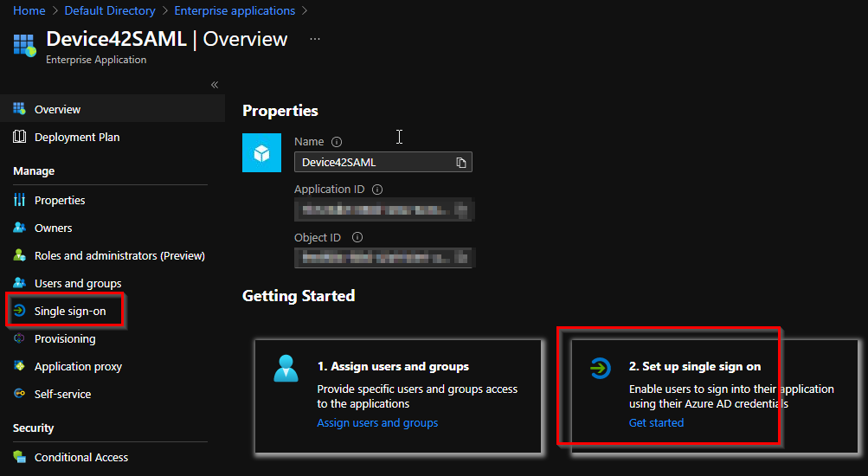868x476 pixels.
Task: Click info icon next to Application ID
Action: tap(377, 190)
